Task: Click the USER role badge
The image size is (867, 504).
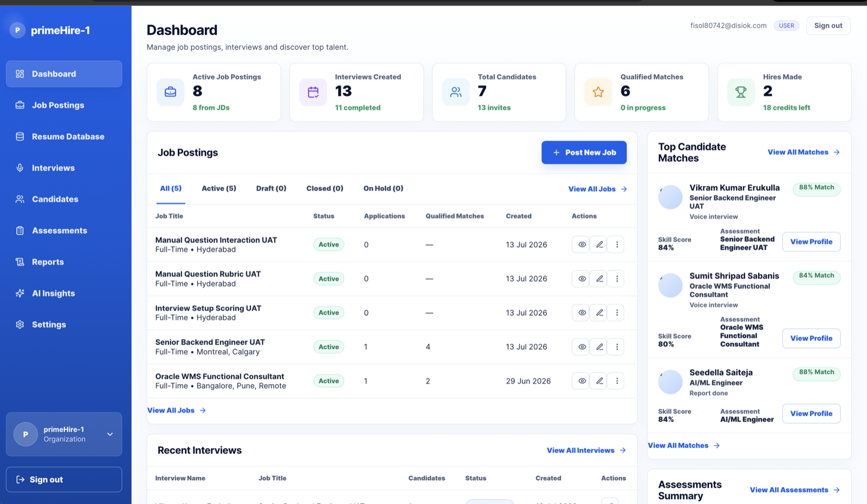Action: (x=786, y=25)
